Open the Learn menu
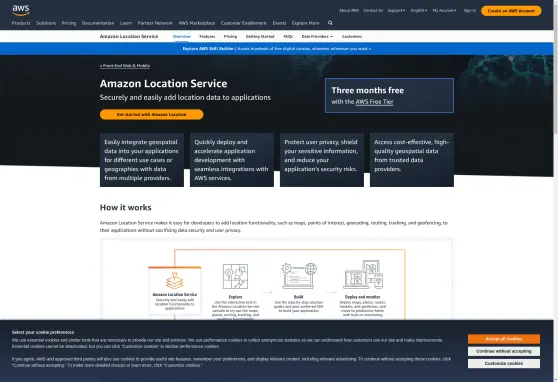558x382 pixels. [x=126, y=23]
